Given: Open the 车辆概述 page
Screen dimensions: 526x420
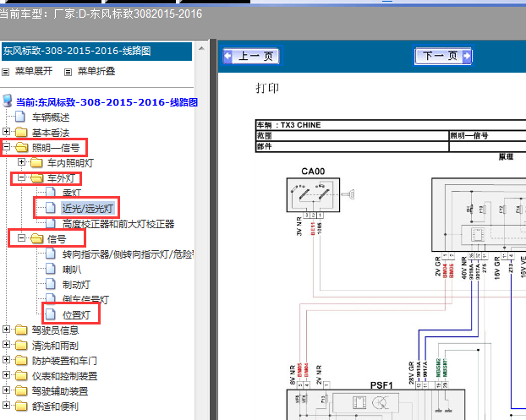Looking at the screenshot, I should coord(51,117).
